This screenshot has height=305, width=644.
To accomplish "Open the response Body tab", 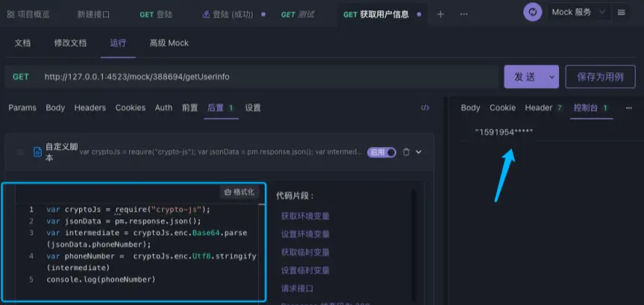I will point(470,108).
